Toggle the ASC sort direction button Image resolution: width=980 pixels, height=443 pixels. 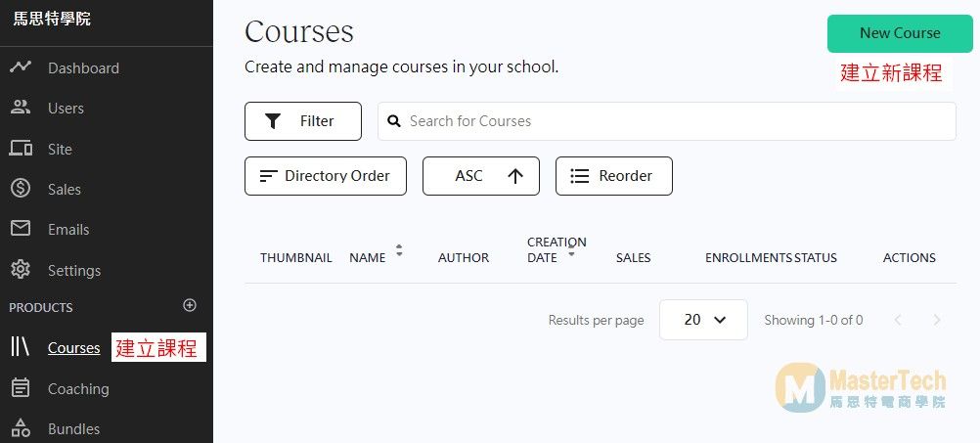(x=480, y=176)
